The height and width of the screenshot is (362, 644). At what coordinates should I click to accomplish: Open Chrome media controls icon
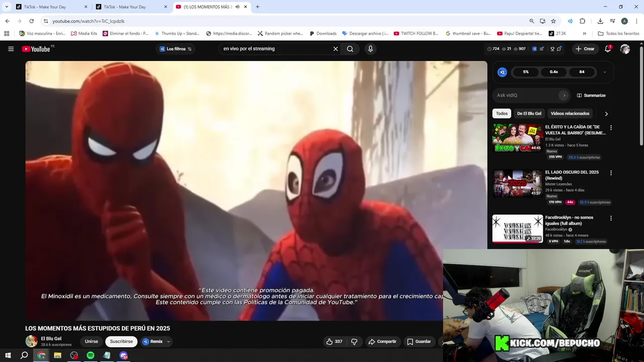click(x=612, y=21)
